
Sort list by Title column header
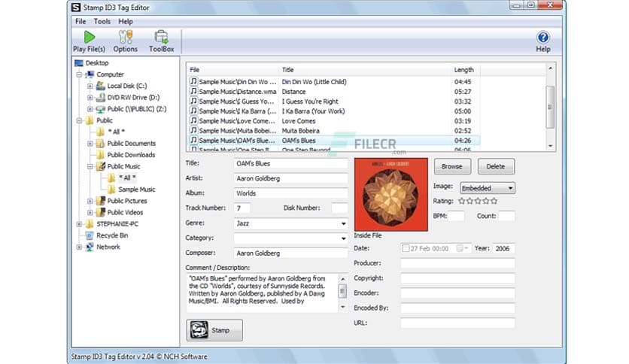[x=364, y=70]
